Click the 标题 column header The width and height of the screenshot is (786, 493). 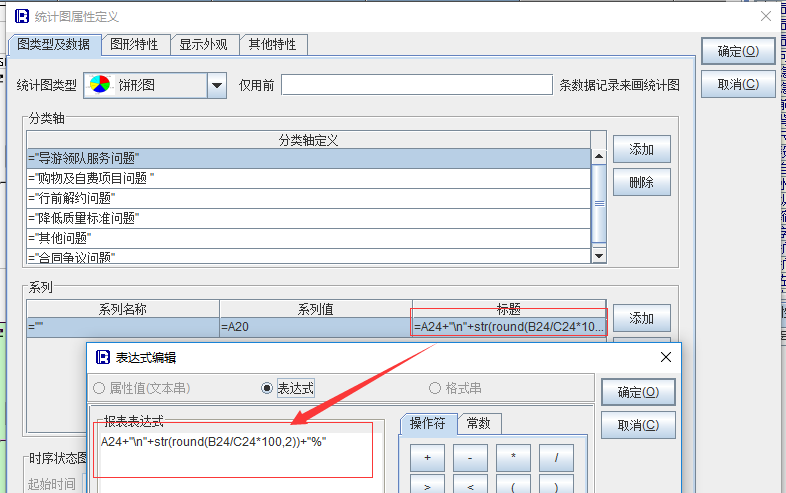coord(509,309)
